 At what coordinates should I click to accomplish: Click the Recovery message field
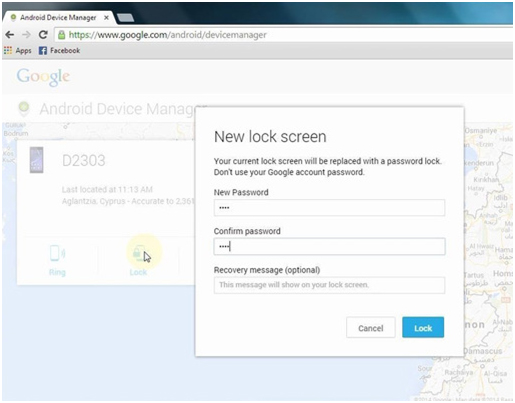click(x=329, y=285)
